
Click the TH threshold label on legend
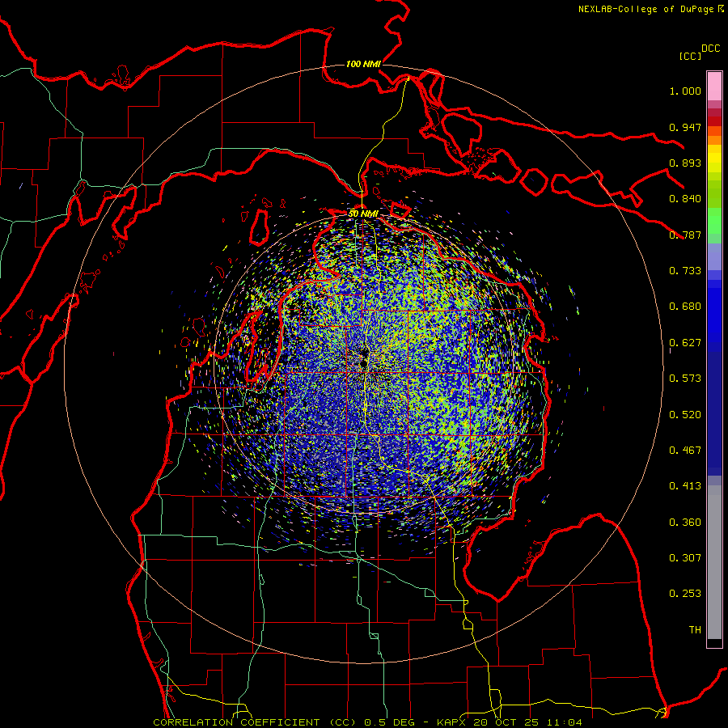point(695,630)
